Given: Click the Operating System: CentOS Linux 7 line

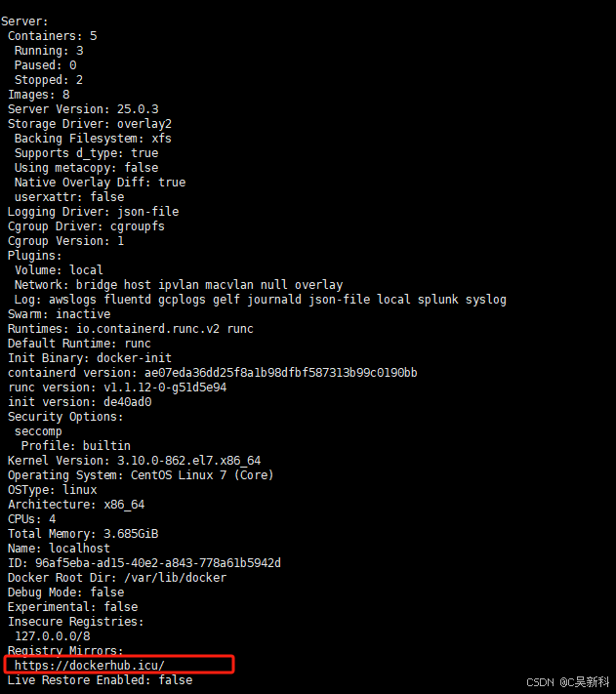Looking at the screenshot, I should coord(141,475).
